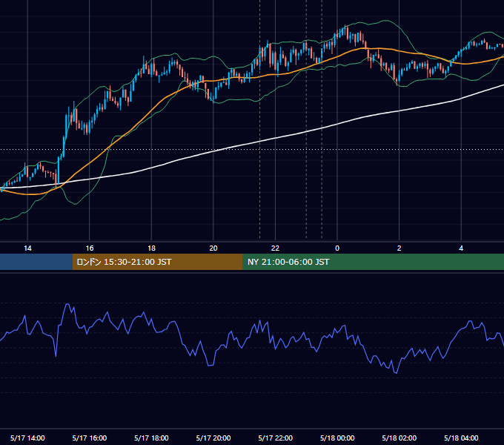This screenshot has height=445, width=504.
Task: Click the 0 hour axis label
Action: (337, 248)
